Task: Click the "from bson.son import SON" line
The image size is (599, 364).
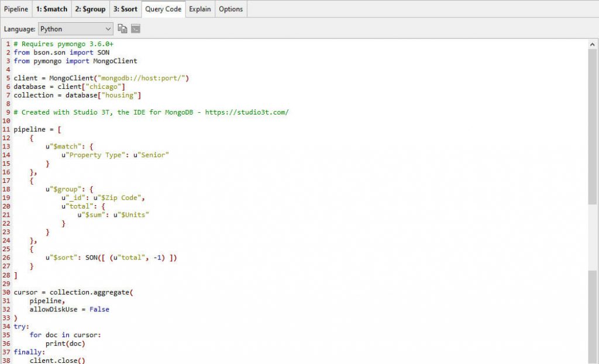Action: click(61, 52)
